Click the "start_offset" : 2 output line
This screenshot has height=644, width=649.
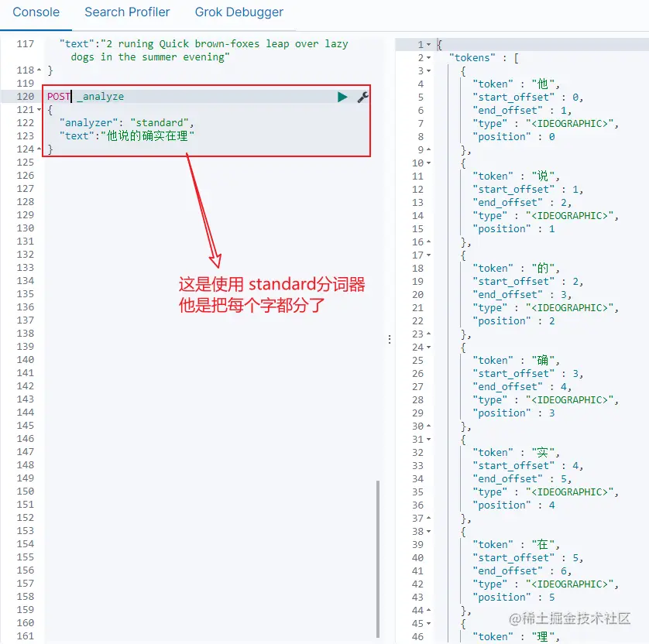pyautogui.click(x=528, y=282)
